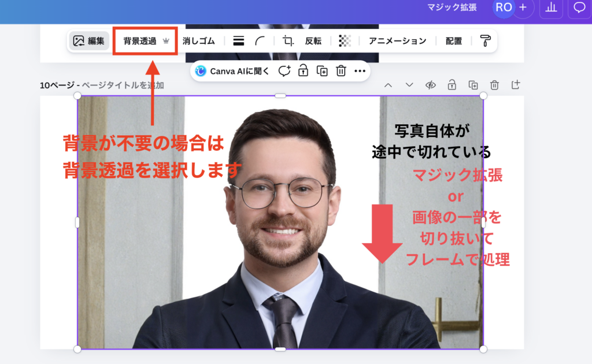Select the crop tool icon
This screenshot has width=592, height=364.
(288, 41)
